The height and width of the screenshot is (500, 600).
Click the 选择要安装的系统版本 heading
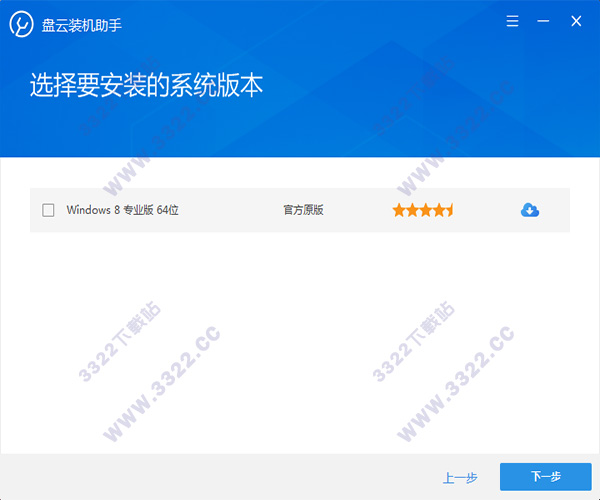(x=147, y=85)
